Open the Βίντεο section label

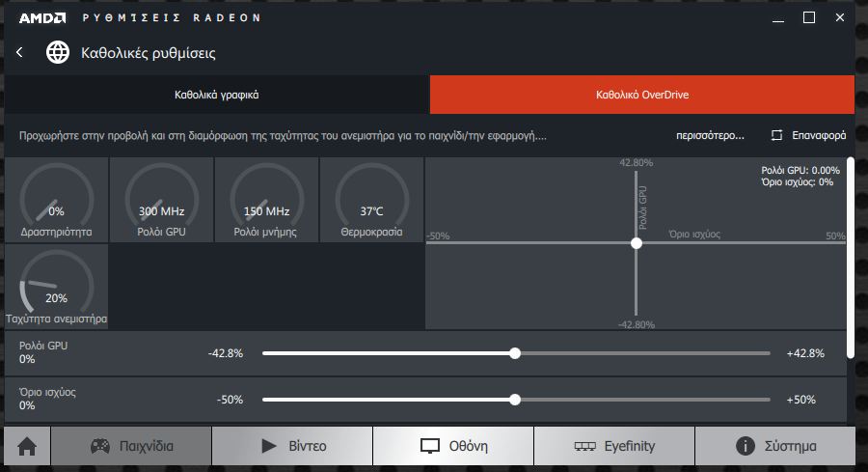[308, 446]
